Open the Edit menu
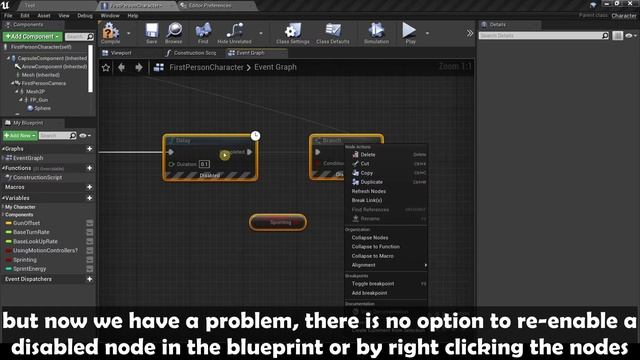This screenshot has height=360, width=640. [x=25, y=16]
